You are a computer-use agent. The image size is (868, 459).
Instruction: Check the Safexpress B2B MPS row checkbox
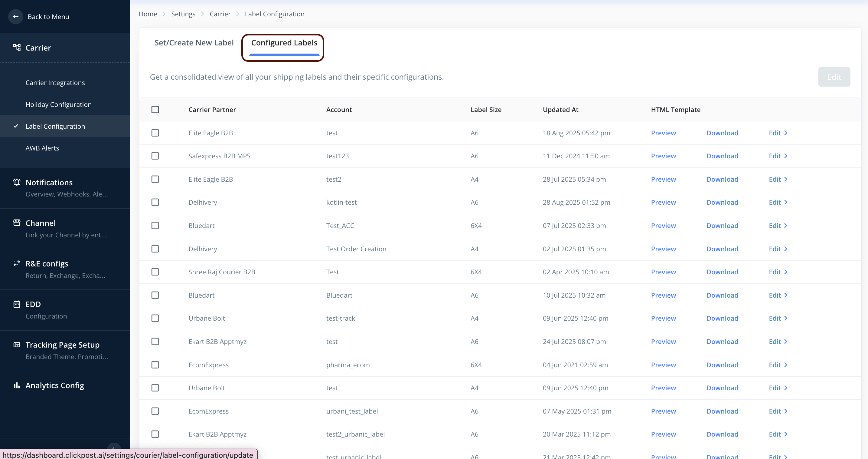click(155, 156)
